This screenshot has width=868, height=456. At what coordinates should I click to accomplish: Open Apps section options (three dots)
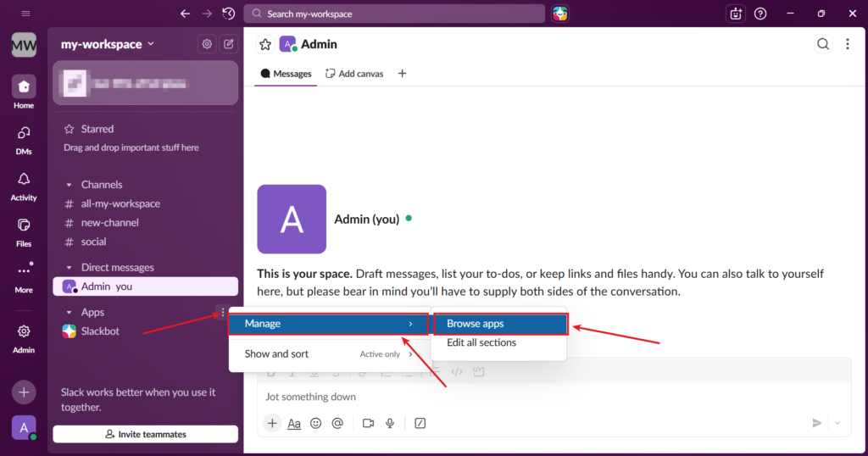click(x=223, y=312)
